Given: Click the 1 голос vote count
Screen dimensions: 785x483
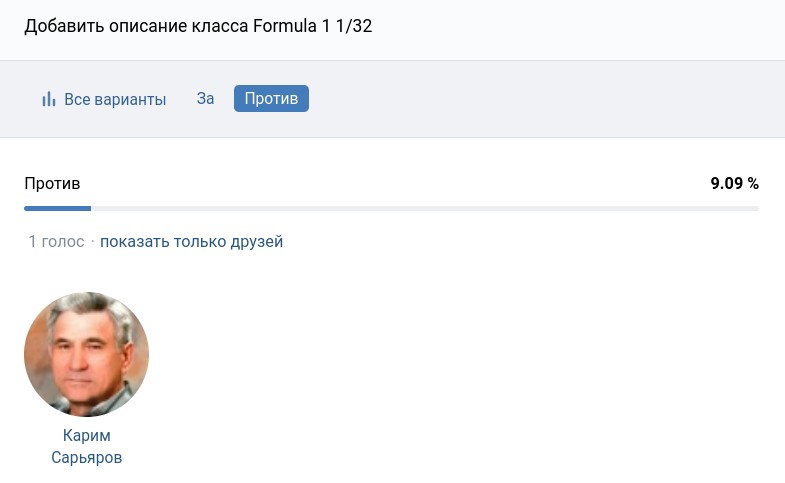Looking at the screenshot, I should click(x=56, y=241).
